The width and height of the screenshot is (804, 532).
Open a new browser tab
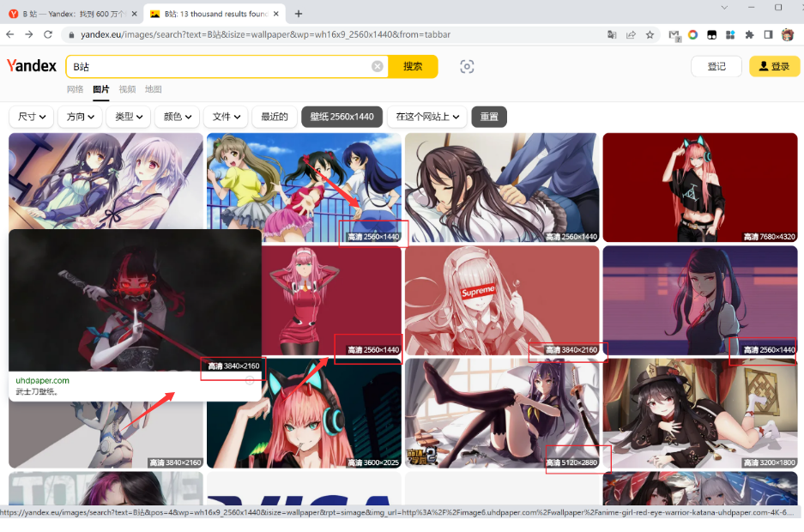(x=299, y=14)
